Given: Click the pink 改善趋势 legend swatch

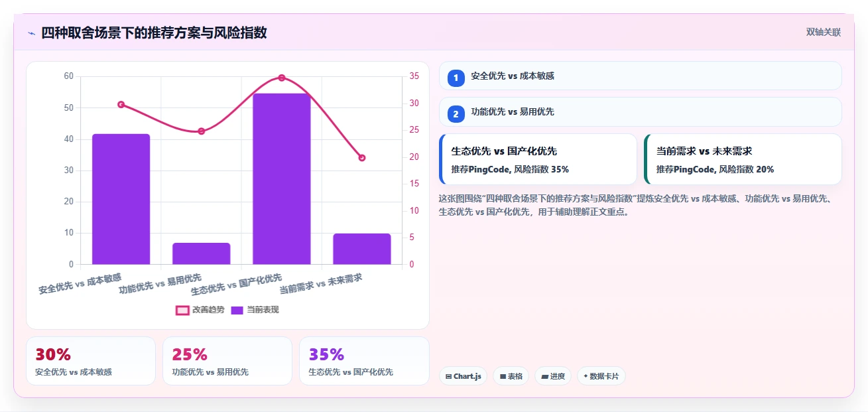Looking at the screenshot, I should (x=182, y=310).
